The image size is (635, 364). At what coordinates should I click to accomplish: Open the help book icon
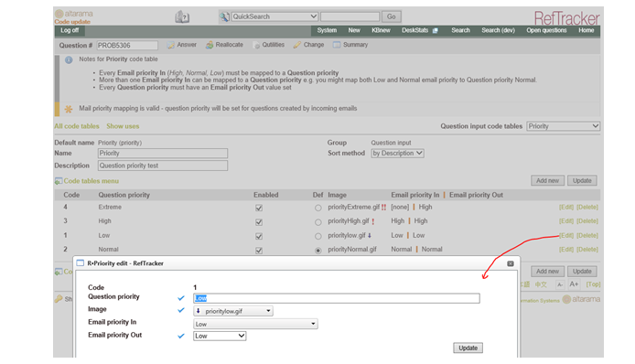pyautogui.click(x=182, y=17)
